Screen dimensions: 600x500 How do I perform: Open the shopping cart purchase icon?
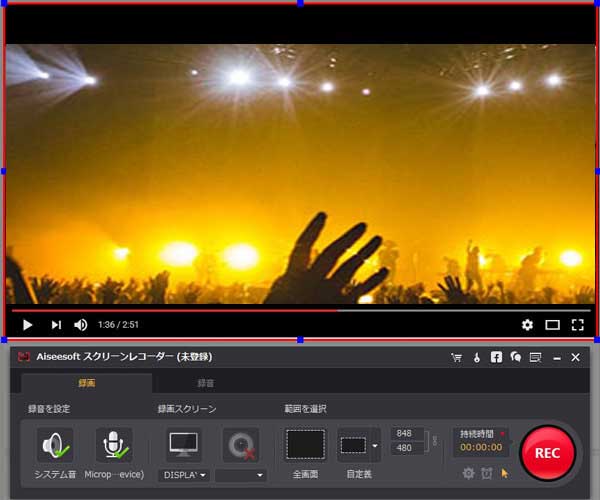point(456,358)
